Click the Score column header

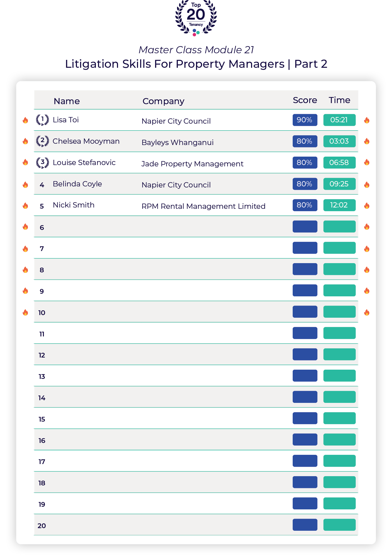pyautogui.click(x=305, y=100)
